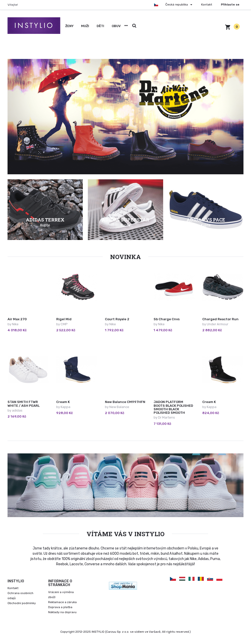
Task: Select the Romanian flag in footer
Action: click(x=201, y=579)
